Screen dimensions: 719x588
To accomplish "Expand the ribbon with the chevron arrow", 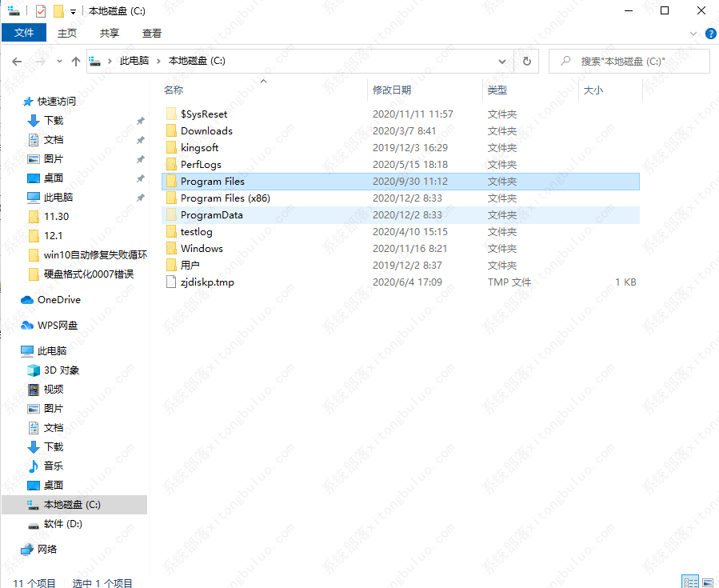I will pyautogui.click(x=693, y=34).
